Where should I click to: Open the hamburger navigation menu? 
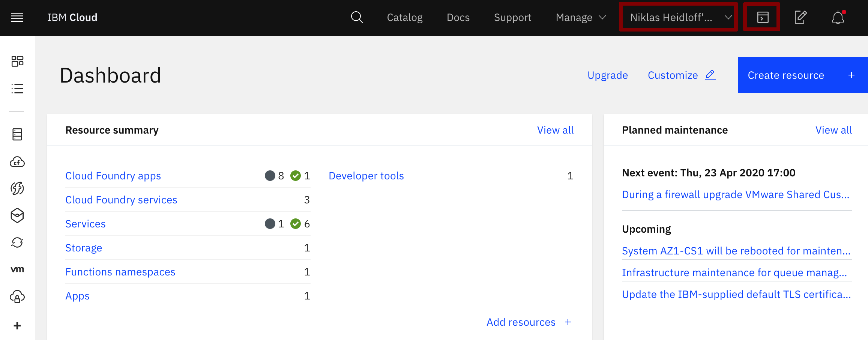17,17
